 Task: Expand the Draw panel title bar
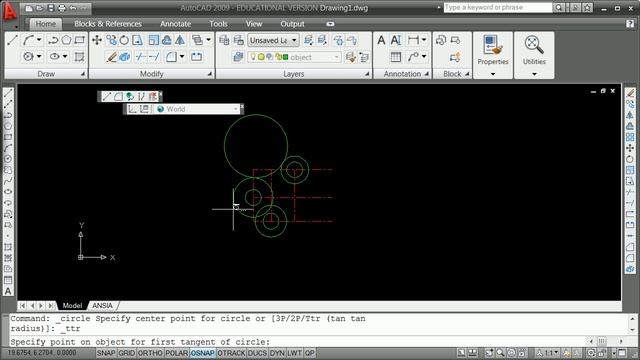point(46,74)
